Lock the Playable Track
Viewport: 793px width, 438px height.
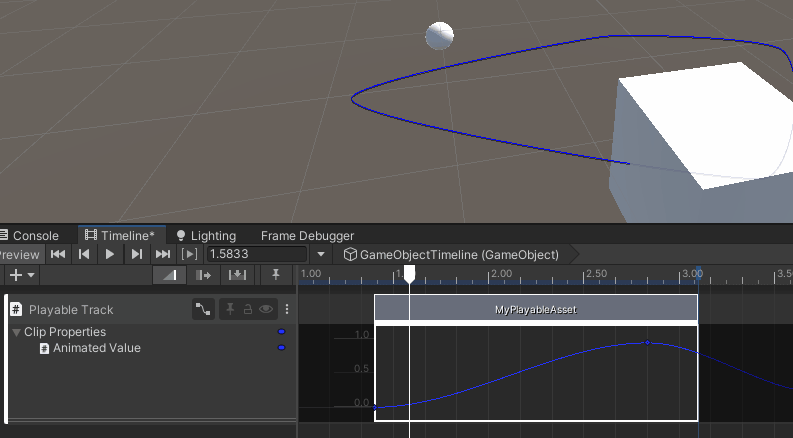248,310
